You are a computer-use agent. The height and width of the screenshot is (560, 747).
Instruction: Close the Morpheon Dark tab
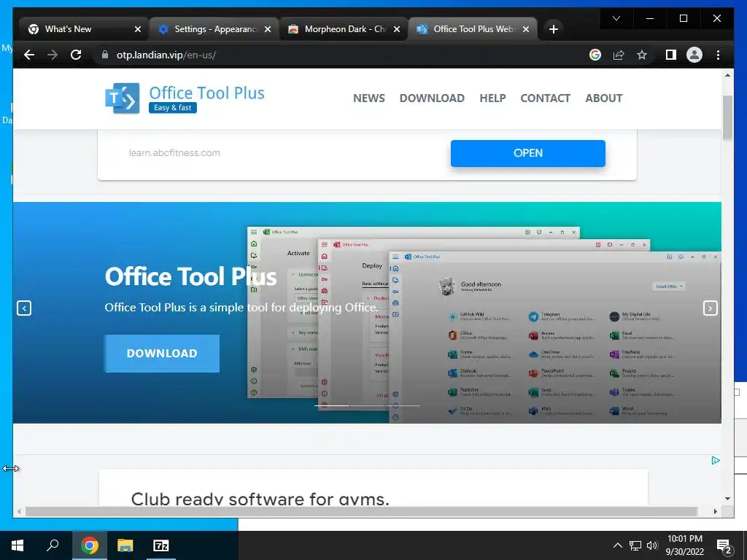coord(397,29)
